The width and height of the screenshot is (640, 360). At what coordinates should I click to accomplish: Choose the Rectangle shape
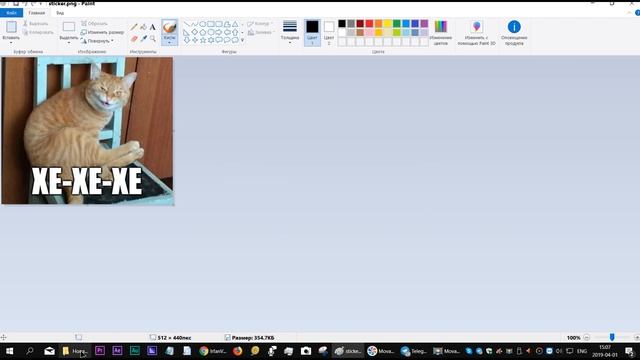pos(211,24)
